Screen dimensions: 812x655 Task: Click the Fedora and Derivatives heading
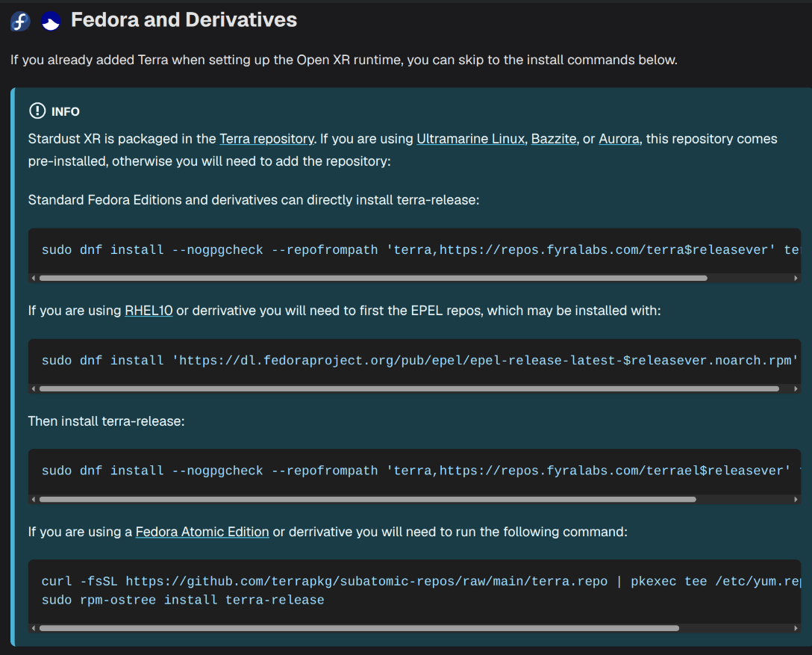184,20
